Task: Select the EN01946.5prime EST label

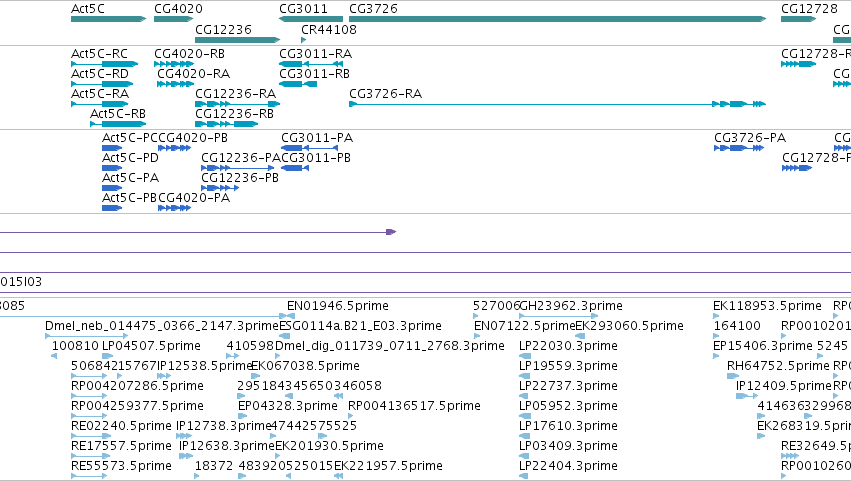Action: point(338,306)
